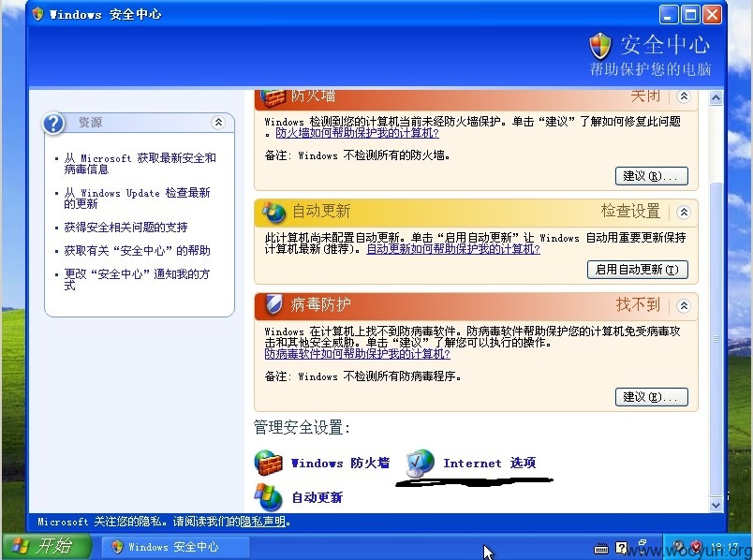The width and height of the screenshot is (753, 560).
Task: Click the scrollbar up arrow
Action: pyautogui.click(x=716, y=98)
